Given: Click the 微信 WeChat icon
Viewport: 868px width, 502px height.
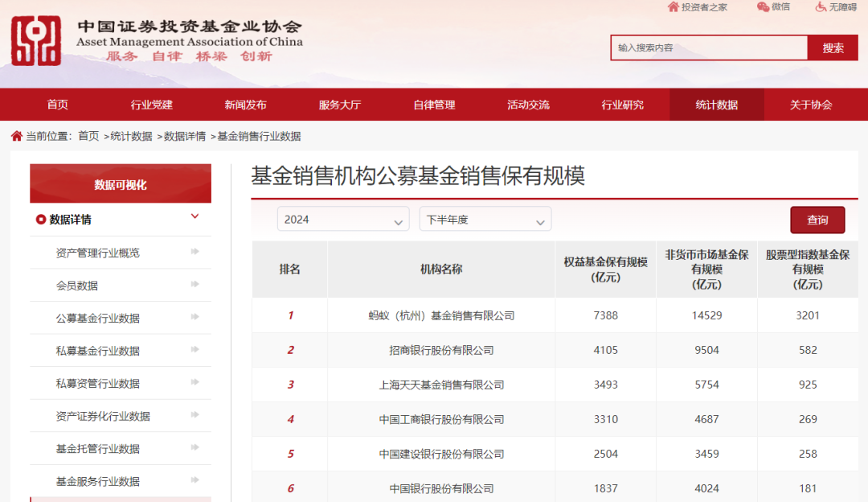Looking at the screenshot, I should tap(763, 6).
